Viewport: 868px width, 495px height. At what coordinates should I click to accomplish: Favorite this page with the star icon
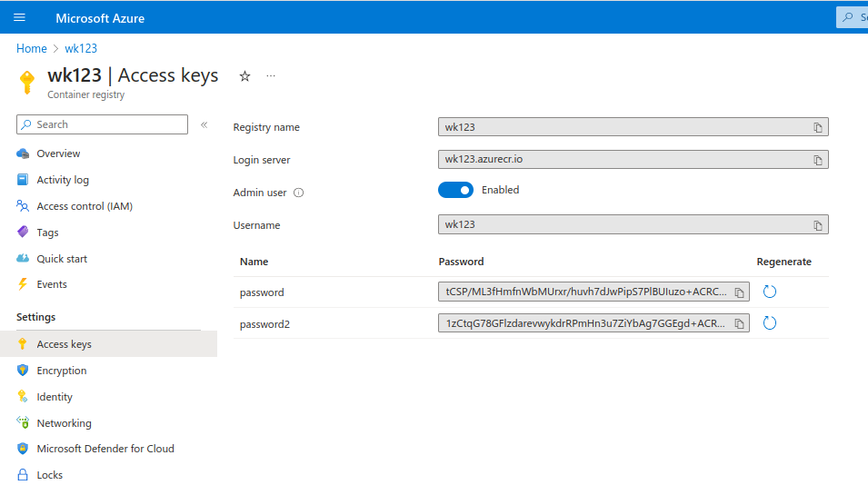tap(244, 76)
